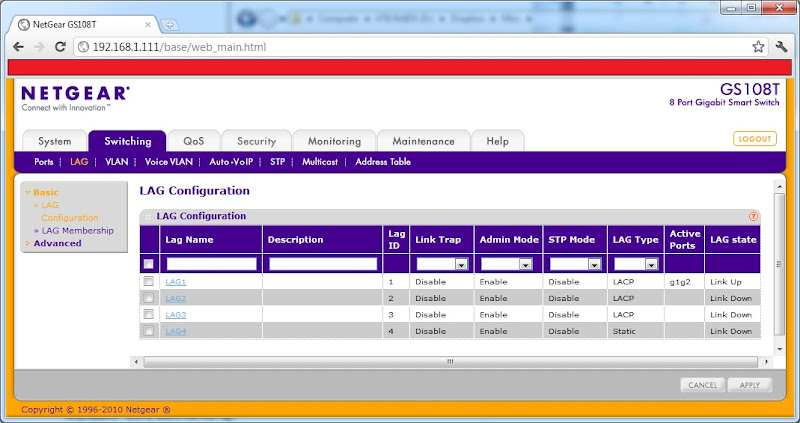Viewport: 800px width, 423px height.
Task: Click the APPLY button
Action: (750, 385)
